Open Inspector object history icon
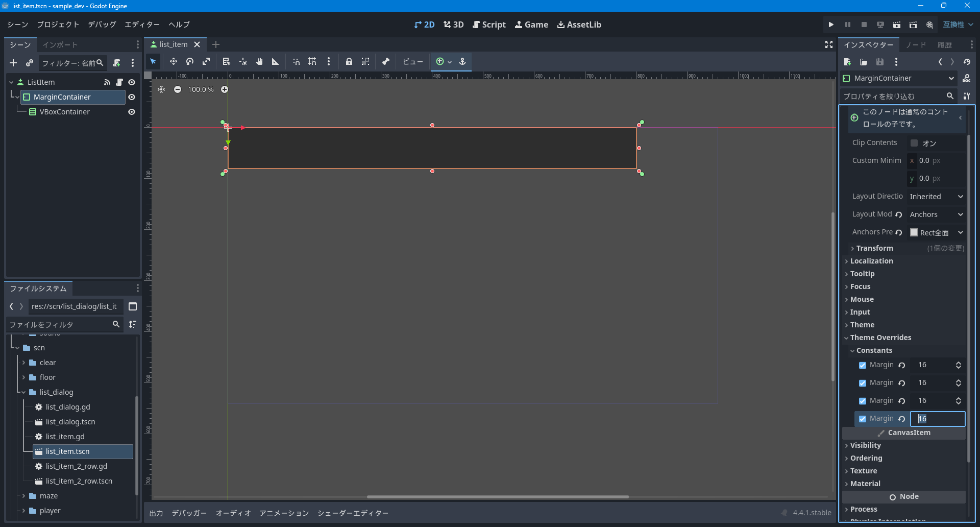The width and height of the screenshot is (980, 527). tap(967, 62)
